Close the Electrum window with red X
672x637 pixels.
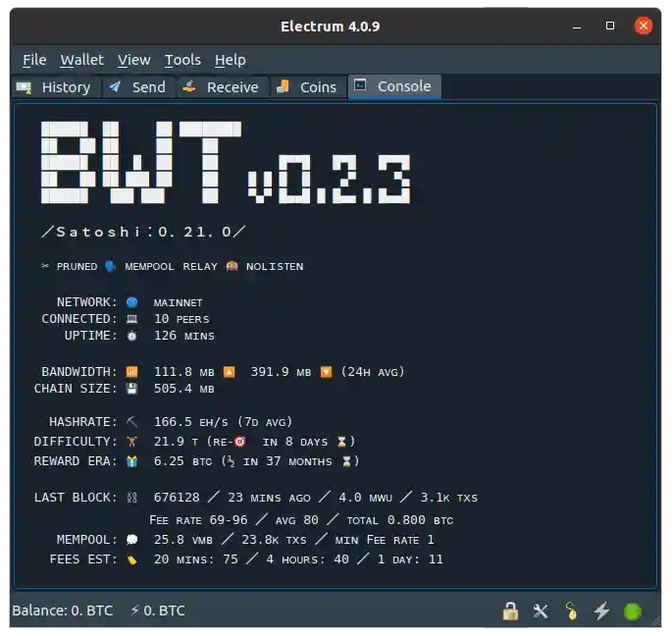pyautogui.click(x=644, y=26)
